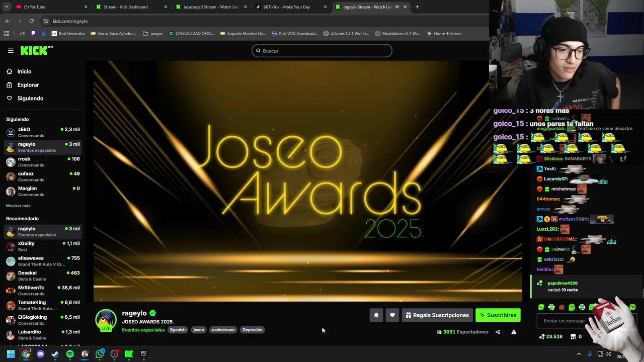The height and width of the screenshot is (362, 644).
Task: Click the Joseo Awards video player
Action: click(x=307, y=181)
